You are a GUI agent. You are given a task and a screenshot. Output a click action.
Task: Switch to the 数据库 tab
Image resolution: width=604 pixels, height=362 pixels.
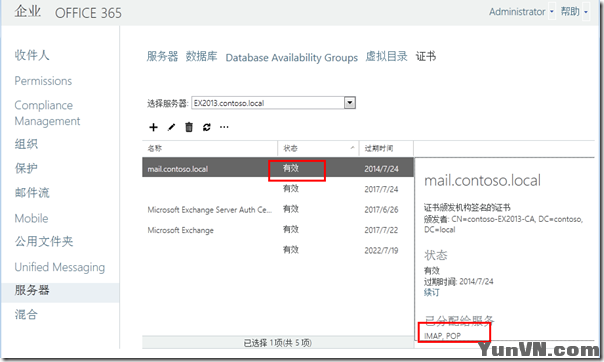[x=201, y=56]
